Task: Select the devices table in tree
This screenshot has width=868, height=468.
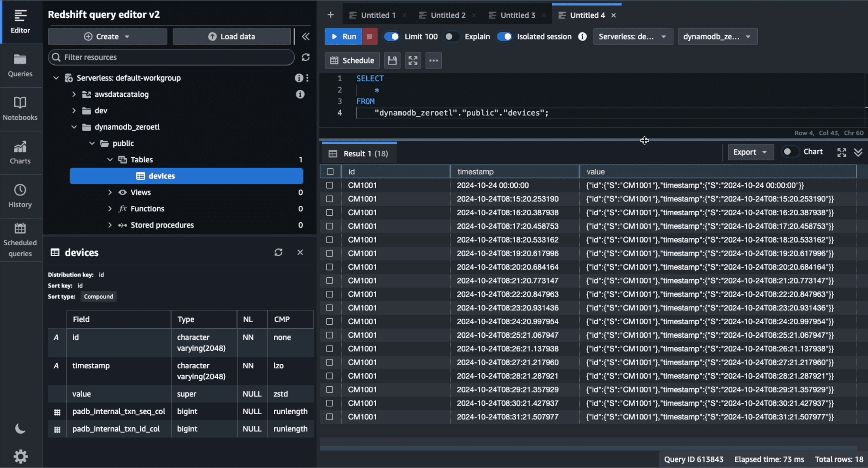Action: point(186,176)
